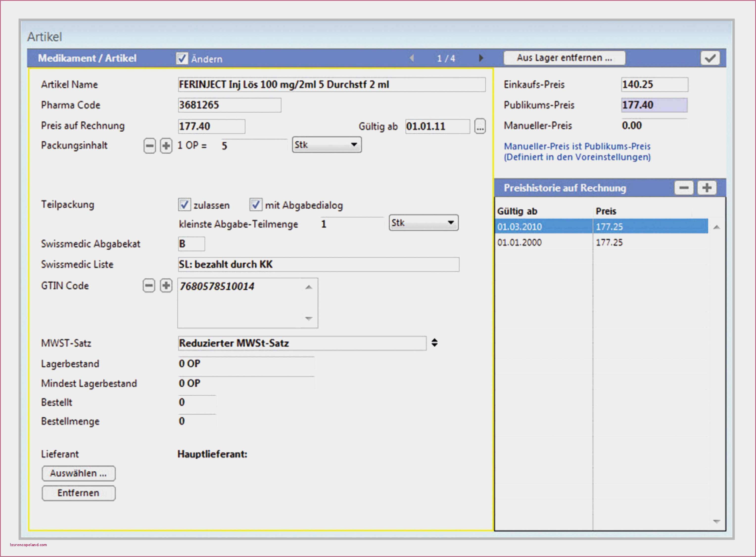756x557 pixels.
Task: Confirm changes with the checkmark icon
Action: (x=710, y=58)
